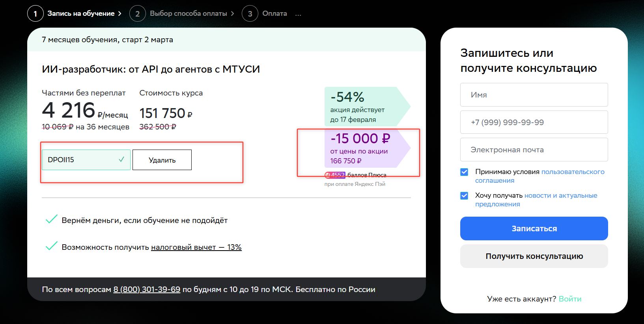Click the blue Записаться button
Image resolution: width=644 pixels, height=324 pixels.
[x=534, y=228]
